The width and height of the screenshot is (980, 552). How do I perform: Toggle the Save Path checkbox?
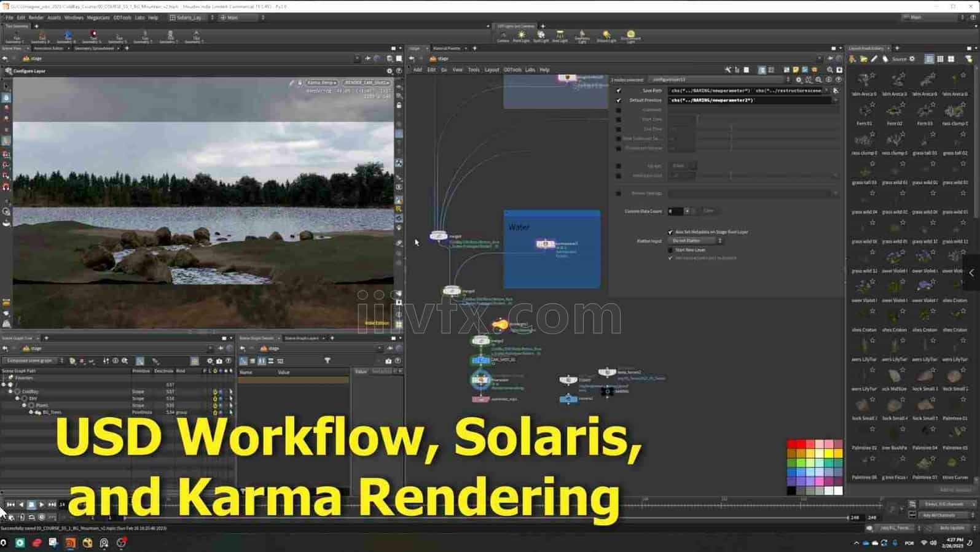tap(619, 90)
